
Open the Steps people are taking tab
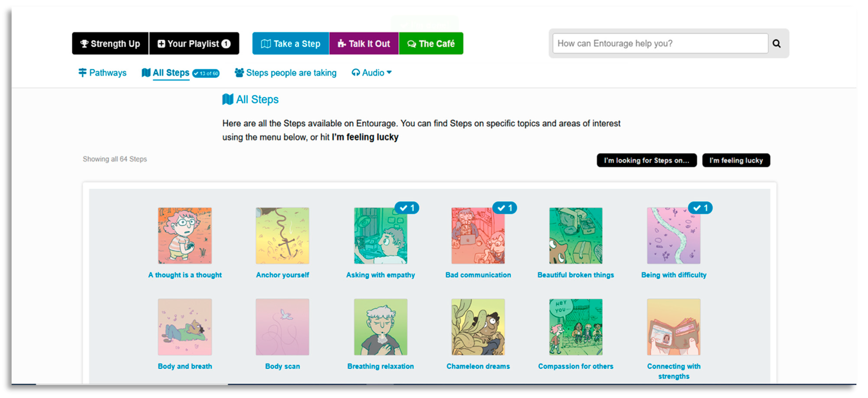pyautogui.click(x=291, y=72)
